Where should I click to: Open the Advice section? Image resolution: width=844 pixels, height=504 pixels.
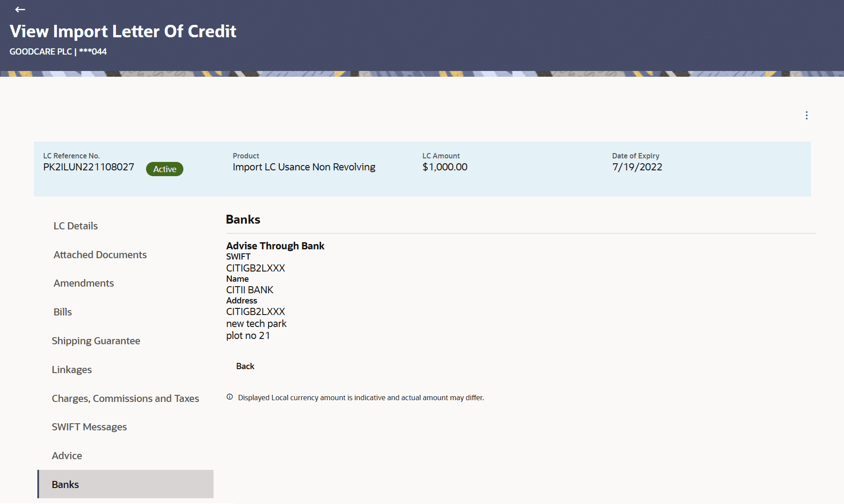[67, 455]
